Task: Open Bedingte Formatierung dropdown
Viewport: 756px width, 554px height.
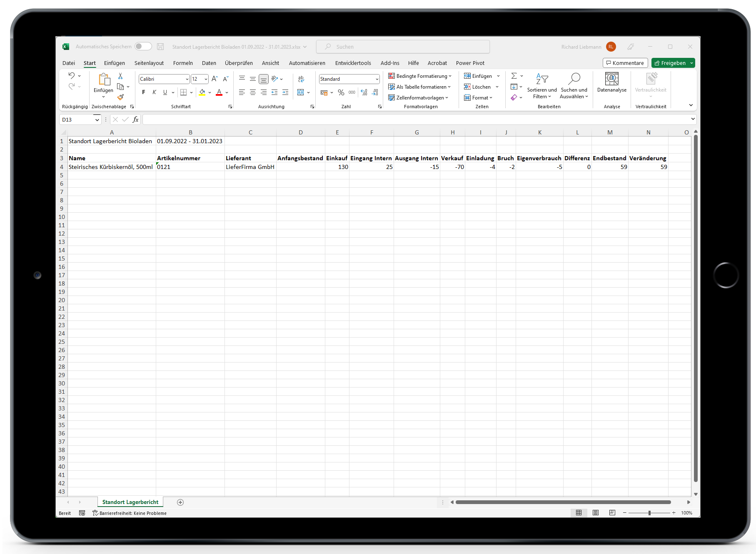Action: 420,76
